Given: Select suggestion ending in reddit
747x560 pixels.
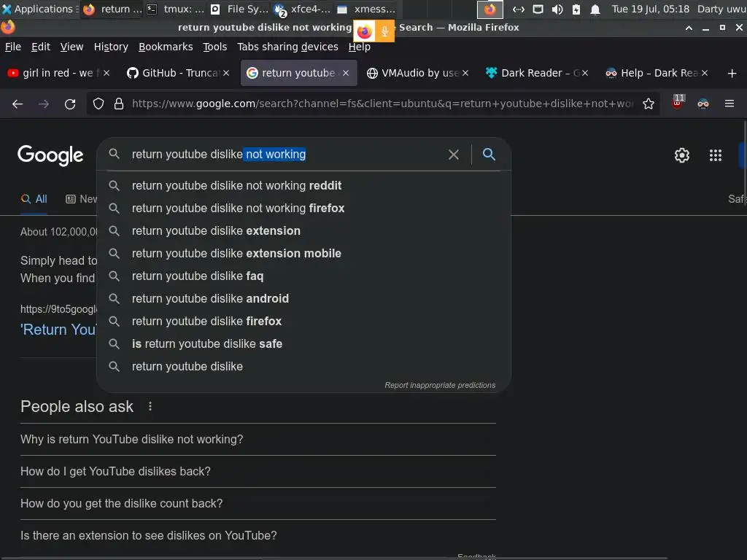Looking at the screenshot, I should [x=303, y=185].
